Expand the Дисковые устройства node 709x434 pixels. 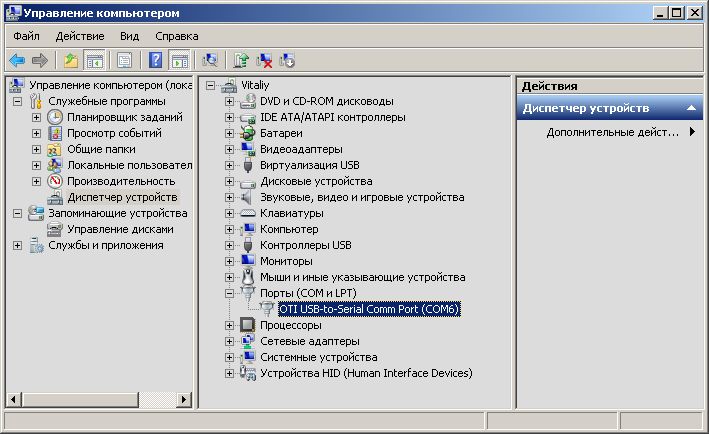coord(229,181)
